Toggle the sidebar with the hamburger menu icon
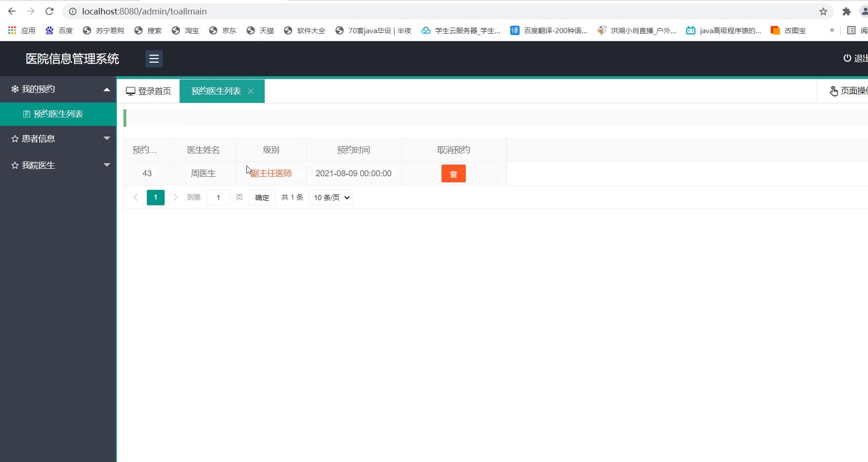Viewport: 868px width, 462px height. tap(154, 58)
